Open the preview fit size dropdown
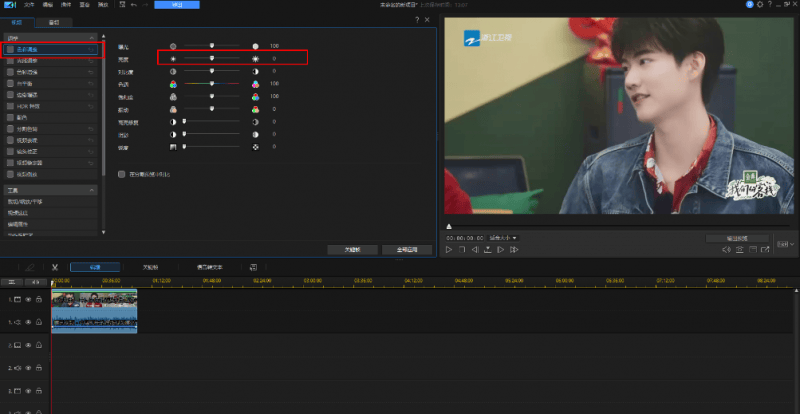800x414 pixels. click(x=503, y=238)
